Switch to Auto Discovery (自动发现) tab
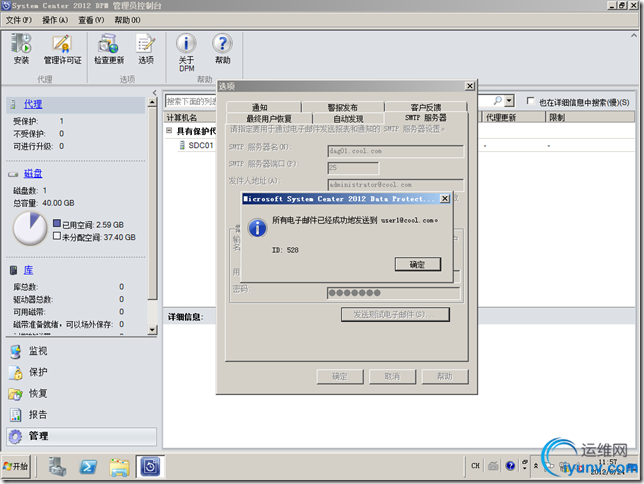The height and width of the screenshot is (484, 644). tap(348, 118)
